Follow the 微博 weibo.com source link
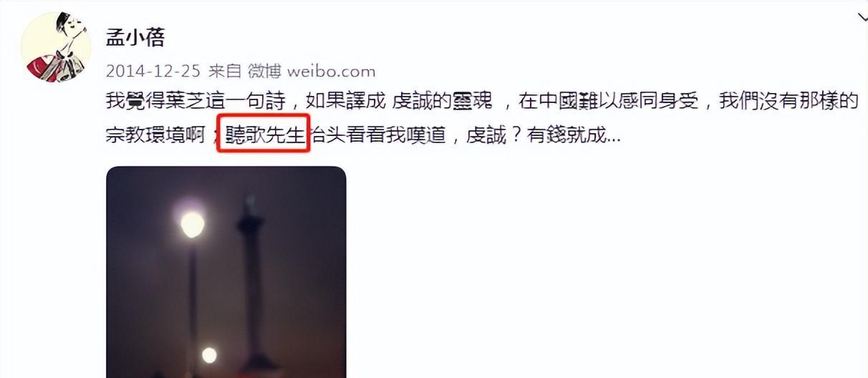The height and width of the screenshot is (378, 868). pos(312,71)
